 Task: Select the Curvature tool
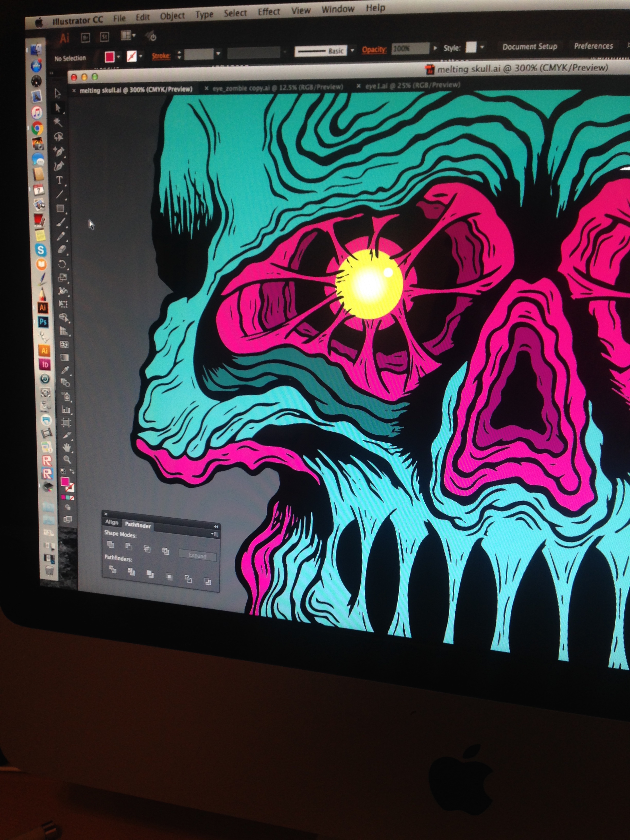[x=59, y=165]
